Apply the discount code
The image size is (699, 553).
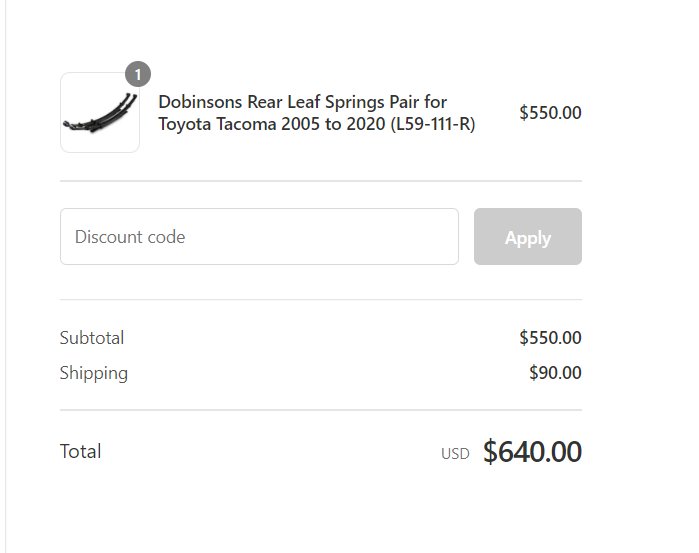[528, 236]
